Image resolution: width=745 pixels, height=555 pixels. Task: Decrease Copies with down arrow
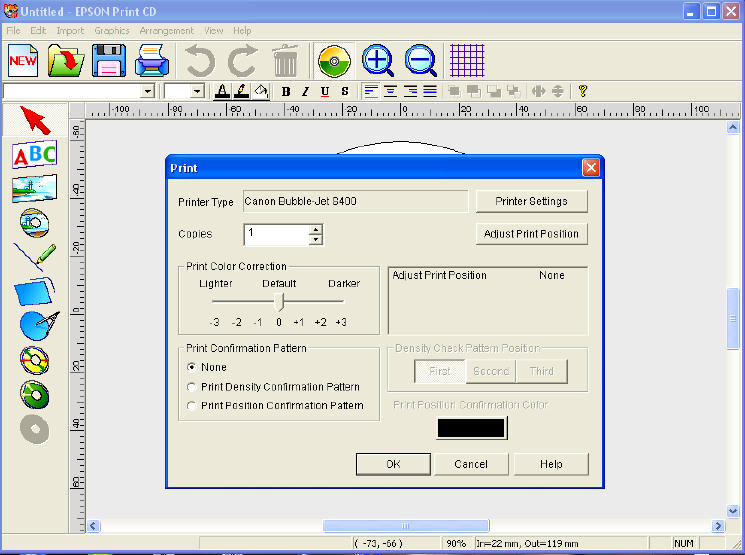[315, 239]
